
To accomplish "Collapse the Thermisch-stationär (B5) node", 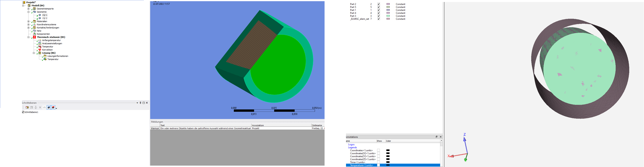I will pyautogui.click(x=29, y=37).
